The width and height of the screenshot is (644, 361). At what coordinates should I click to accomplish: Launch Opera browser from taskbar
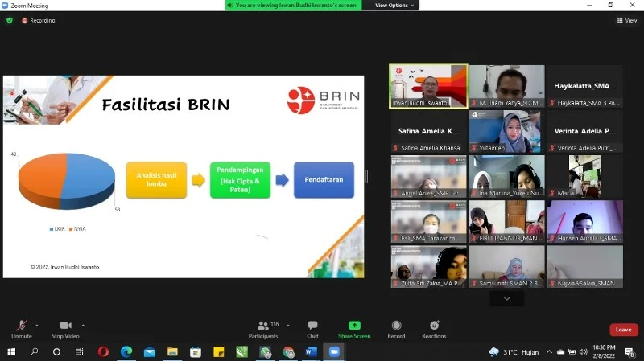[x=103, y=351]
